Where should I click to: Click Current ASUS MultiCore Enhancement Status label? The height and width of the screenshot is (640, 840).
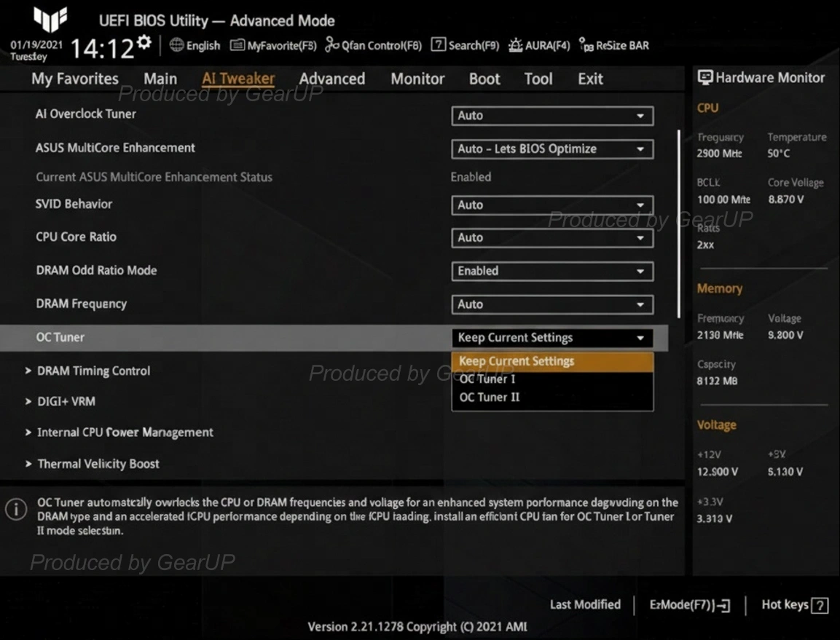(x=154, y=177)
